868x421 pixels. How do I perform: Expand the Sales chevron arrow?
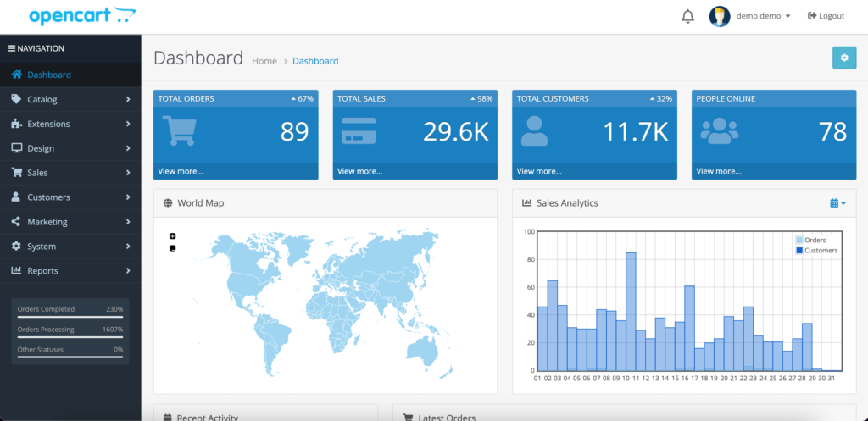point(128,173)
